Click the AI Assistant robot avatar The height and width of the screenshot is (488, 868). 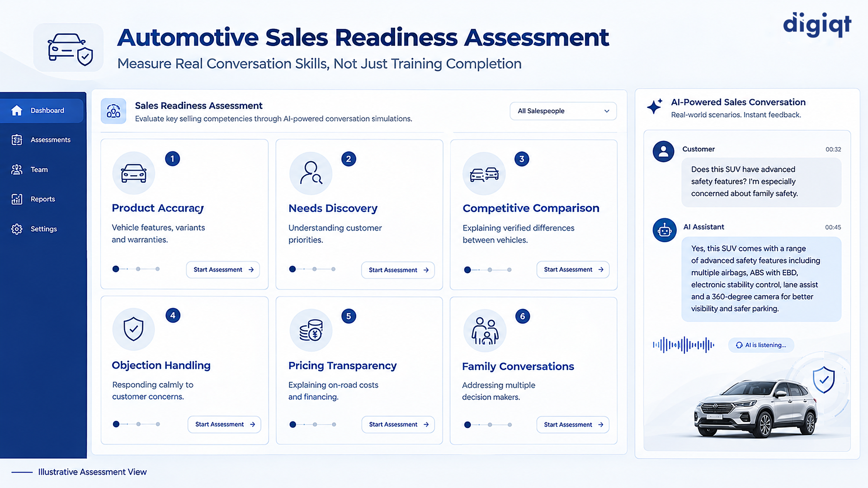(665, 230)
